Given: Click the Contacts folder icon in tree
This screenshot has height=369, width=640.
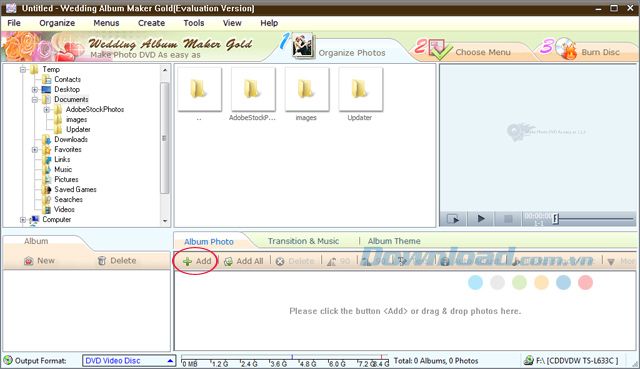Looking at the screenshot, I should [x=47, y=80].
